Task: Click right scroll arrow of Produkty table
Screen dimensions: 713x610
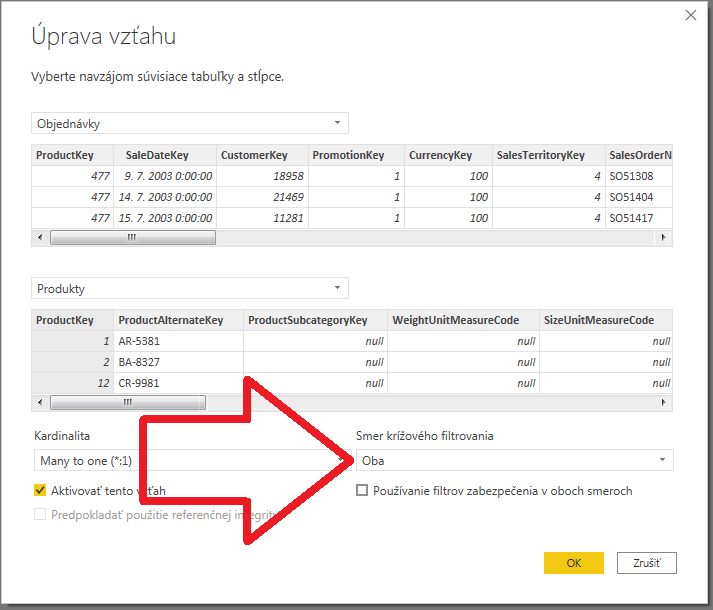Action: [664, 402]
